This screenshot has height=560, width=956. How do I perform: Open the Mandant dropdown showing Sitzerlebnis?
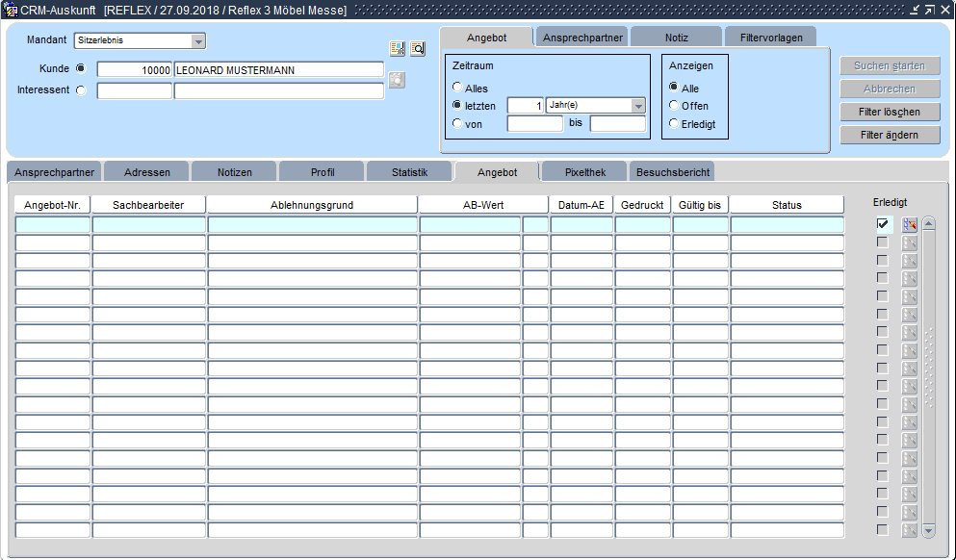coord(198,41)
